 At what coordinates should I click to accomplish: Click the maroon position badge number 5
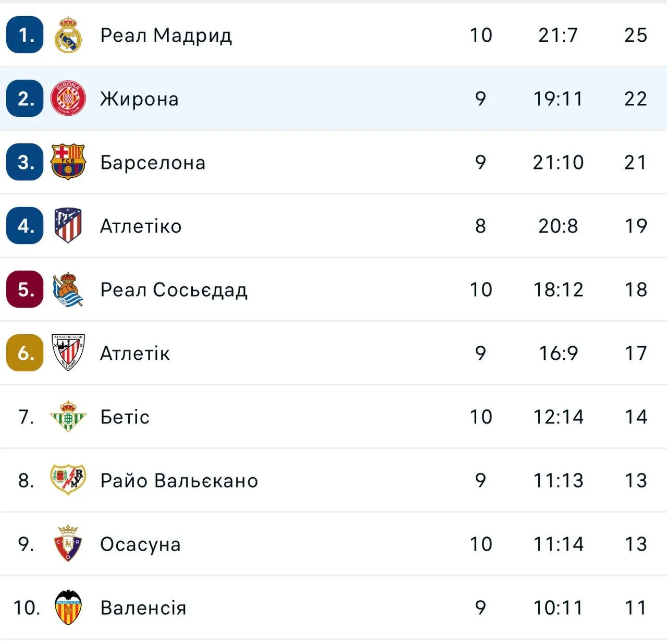tap(25, 289)
